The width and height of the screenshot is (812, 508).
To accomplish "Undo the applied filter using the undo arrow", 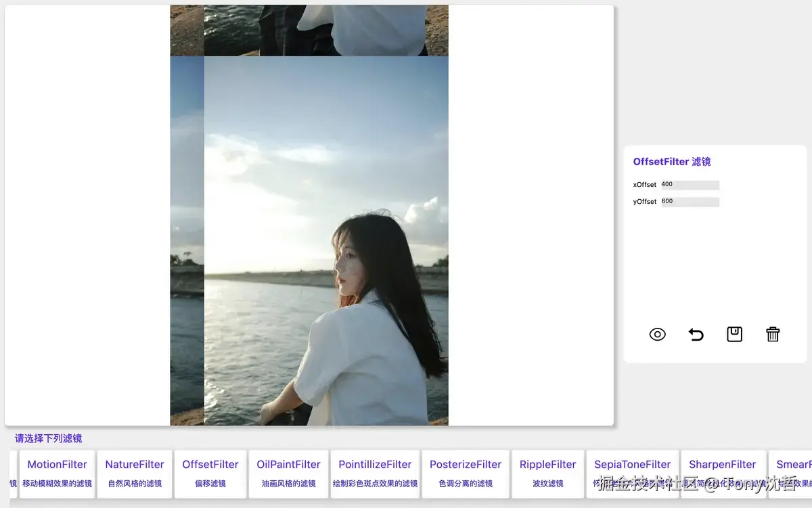I will 696,334.
